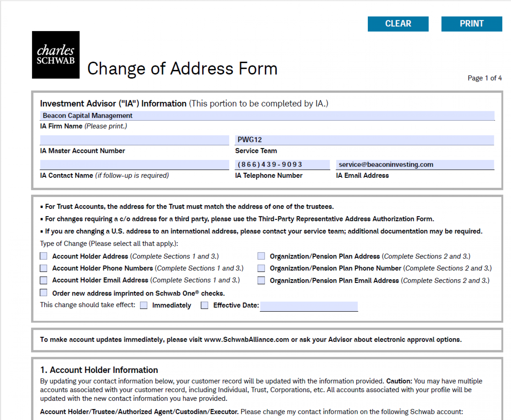
Task: Click the IA Telephone Number field
Action: (x=282, y=165)
